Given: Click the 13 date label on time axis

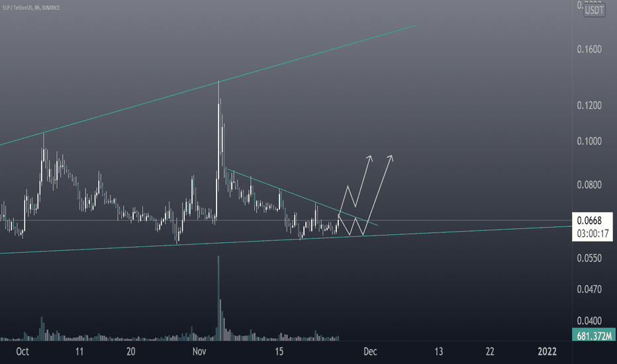Looking at the screenshot, I should pos(438,351).
